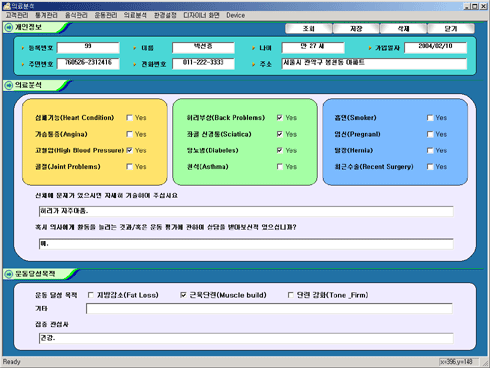Open the 디자이너 화면 menu

(201, 15)
